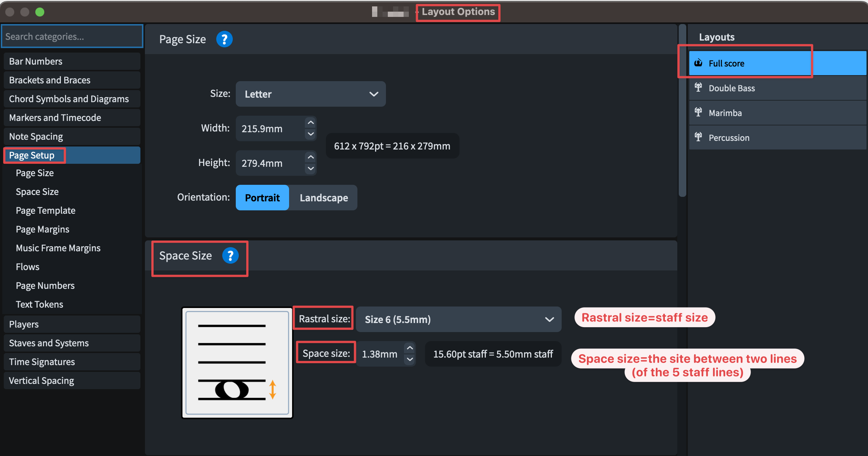Jump to Page Margins subsection

42,229
